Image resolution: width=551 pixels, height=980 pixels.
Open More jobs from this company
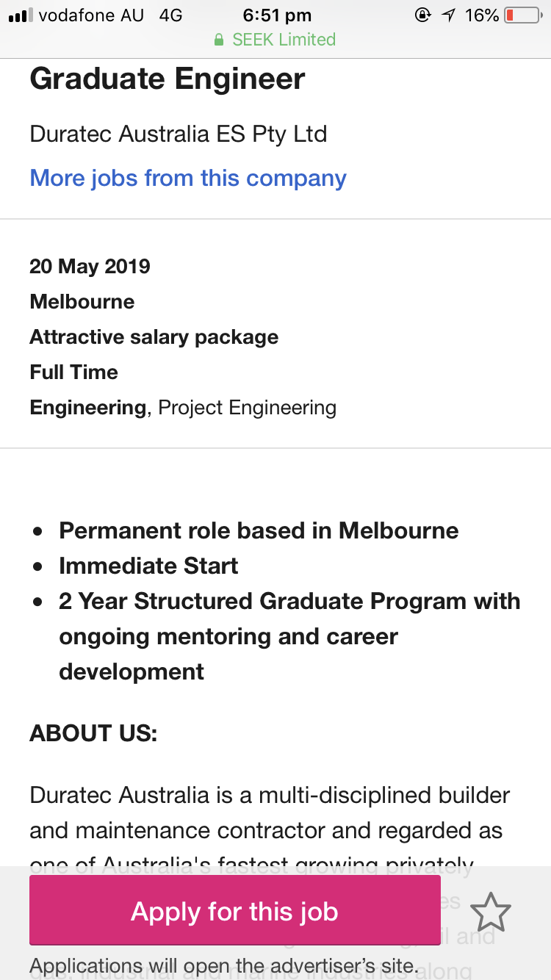pos(188,178)
